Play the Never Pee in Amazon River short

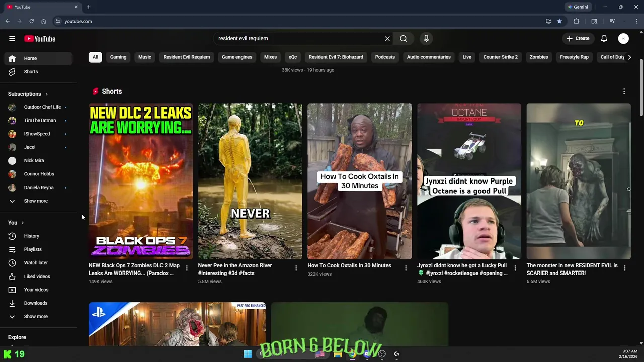pyautogui.click(x=250, y=181)
